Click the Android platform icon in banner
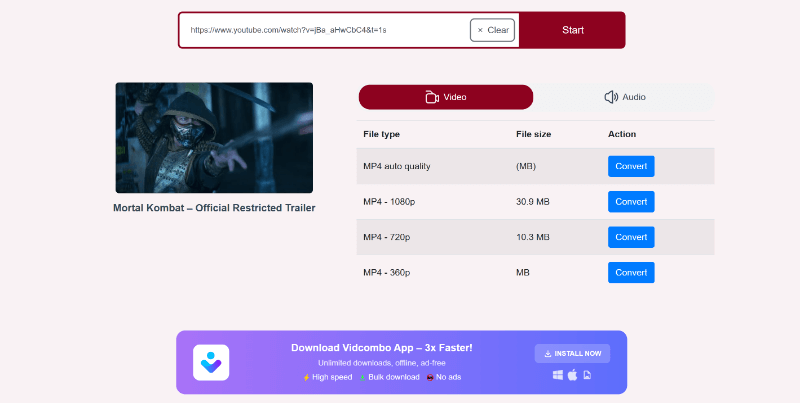Viewport: 800px width, 403px height. pyautogui.click(x=587, y=375)
